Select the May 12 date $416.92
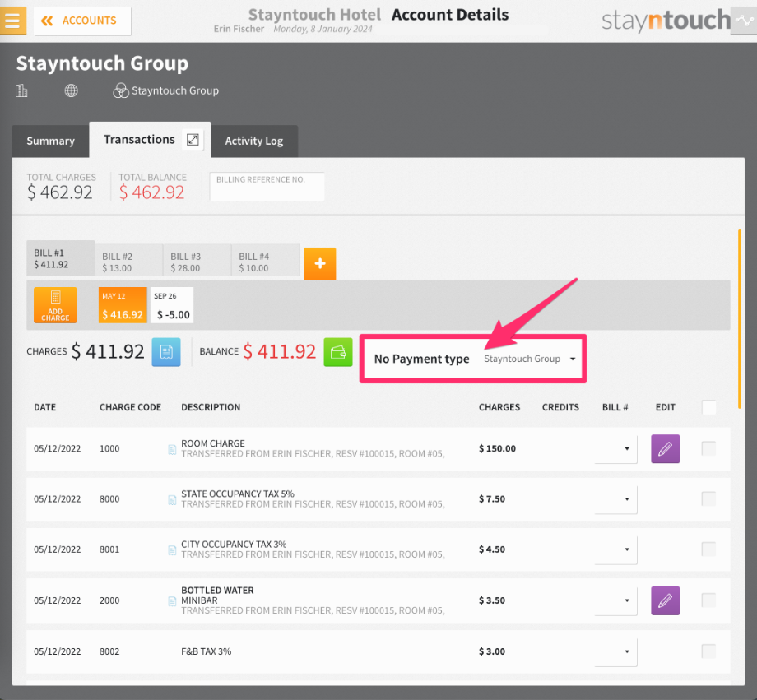The height and width of the screenshot is (700, 757). [123, 305]
